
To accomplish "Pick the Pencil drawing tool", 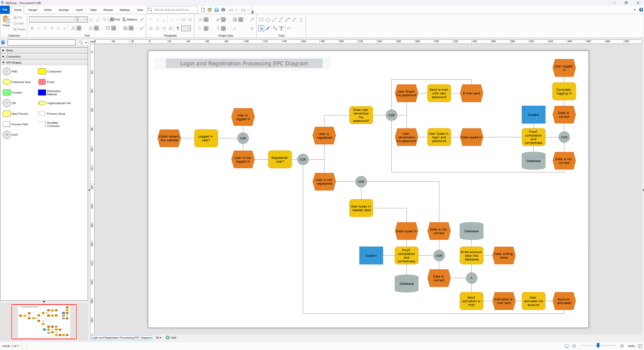I will [x=268, y=29].
